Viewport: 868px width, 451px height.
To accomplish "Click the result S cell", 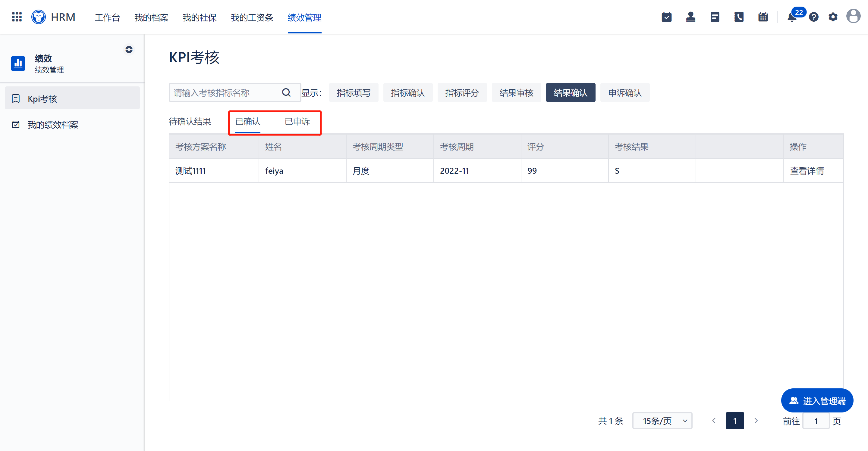I will pos(652,171).
